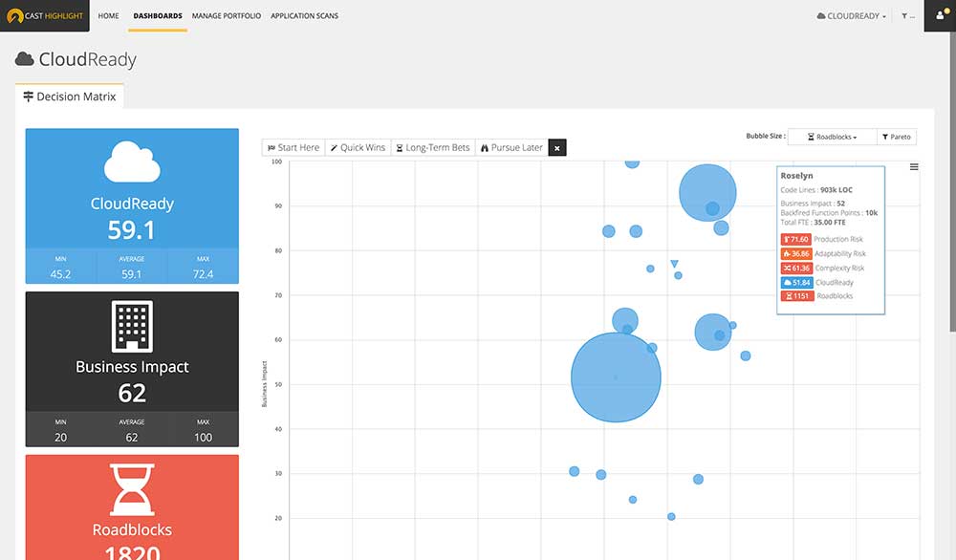The height and width of the screenshot is (560, 956).
Task: Click the Bubble Size label
Action: [766, 136]
